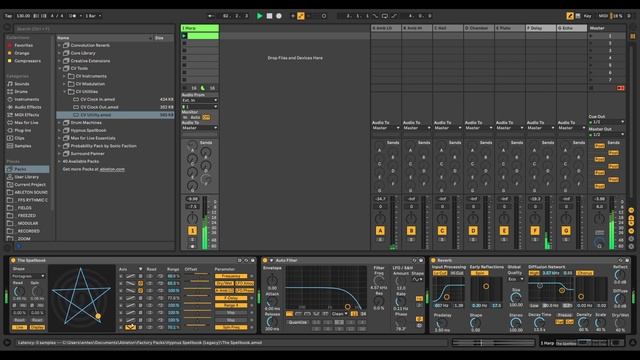Open Packs in the Places list
The image size is (640, 360).
pos(27,169)
